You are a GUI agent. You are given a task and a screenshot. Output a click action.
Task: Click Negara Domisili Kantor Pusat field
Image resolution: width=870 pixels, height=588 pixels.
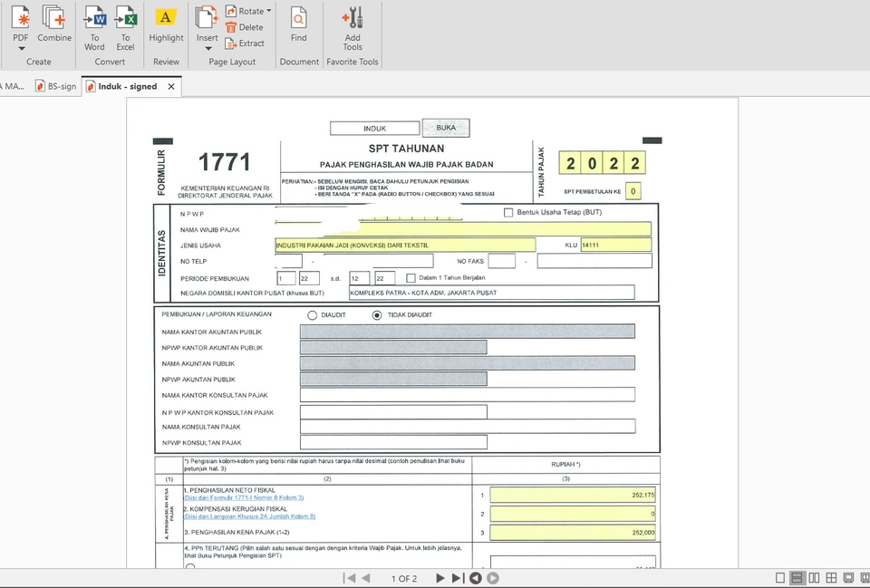tap(491, 293)
